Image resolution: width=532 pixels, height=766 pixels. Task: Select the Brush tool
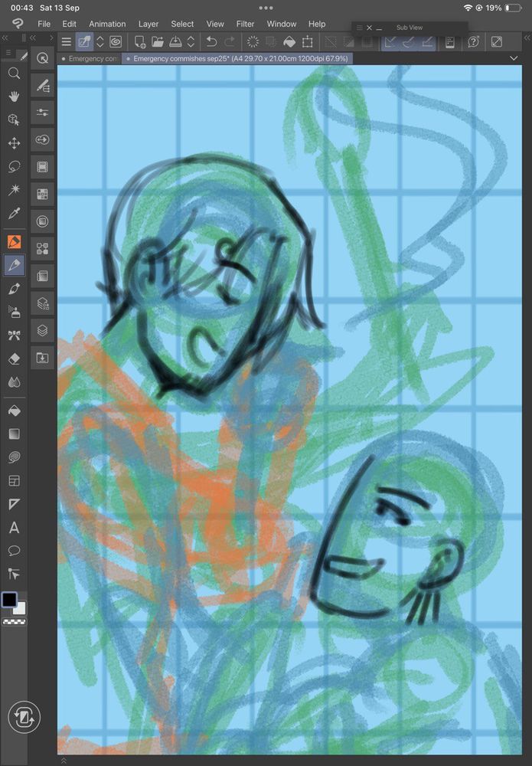coord(14,289)
